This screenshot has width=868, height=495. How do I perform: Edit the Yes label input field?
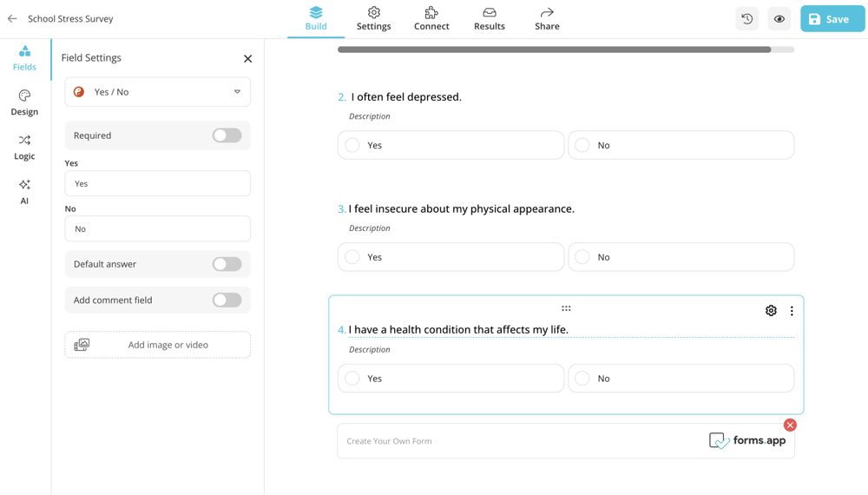click(x=158, y=183)
